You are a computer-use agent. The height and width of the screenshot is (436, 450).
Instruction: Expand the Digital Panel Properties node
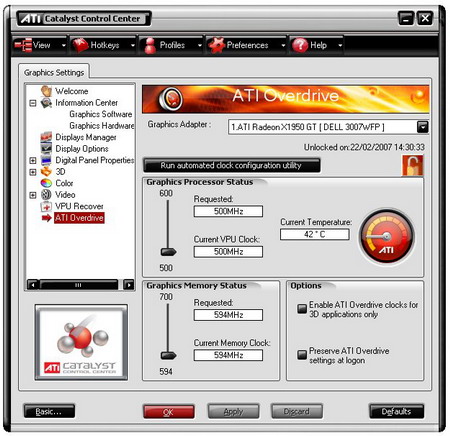click(33, 160)
